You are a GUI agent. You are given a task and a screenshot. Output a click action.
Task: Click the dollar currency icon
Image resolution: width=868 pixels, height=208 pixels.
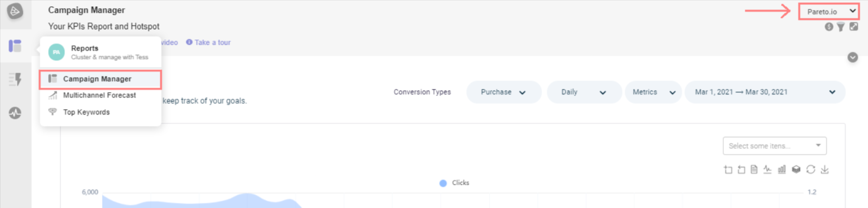click(829, 27)
